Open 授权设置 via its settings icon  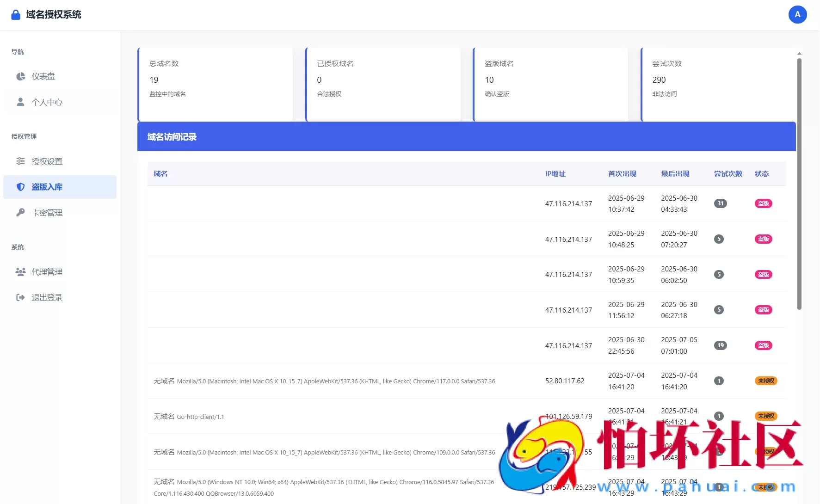click(x=20, y=161)
